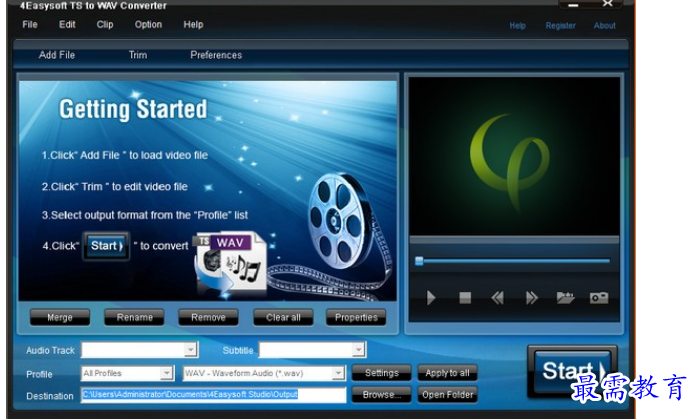Open the Edit menu

[67, 24]
